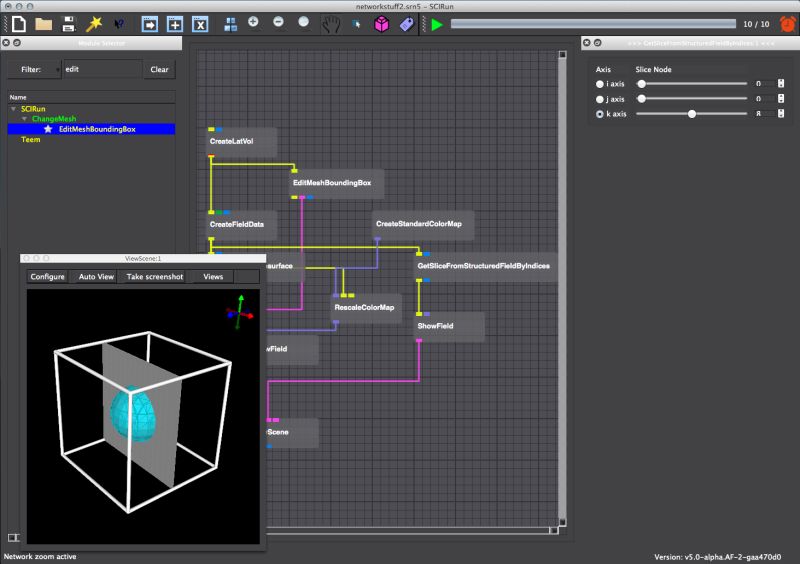
Task: Click the Name column header
Action: tap(91, 97)
